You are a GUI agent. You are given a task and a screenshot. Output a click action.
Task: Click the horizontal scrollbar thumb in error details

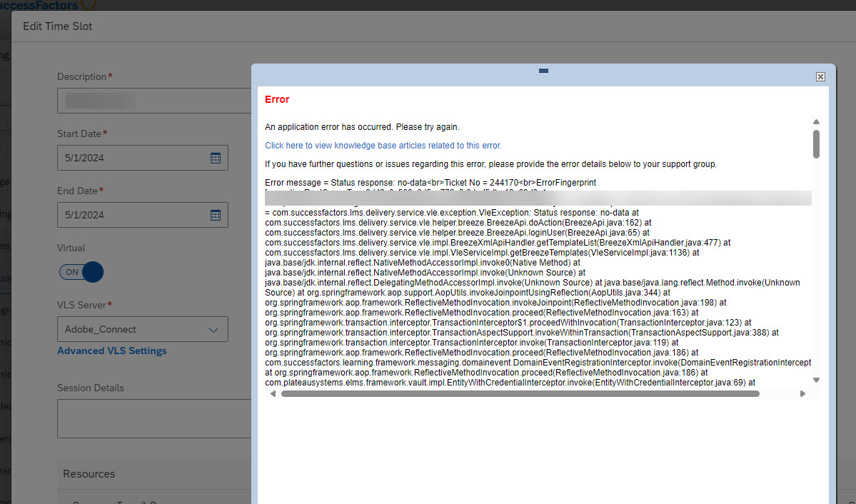[x=520, y=393]
